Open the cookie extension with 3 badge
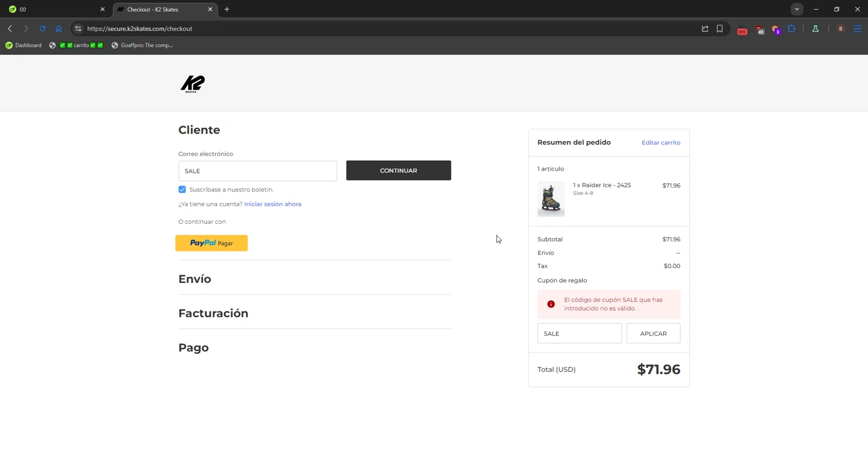 (775, 29)
